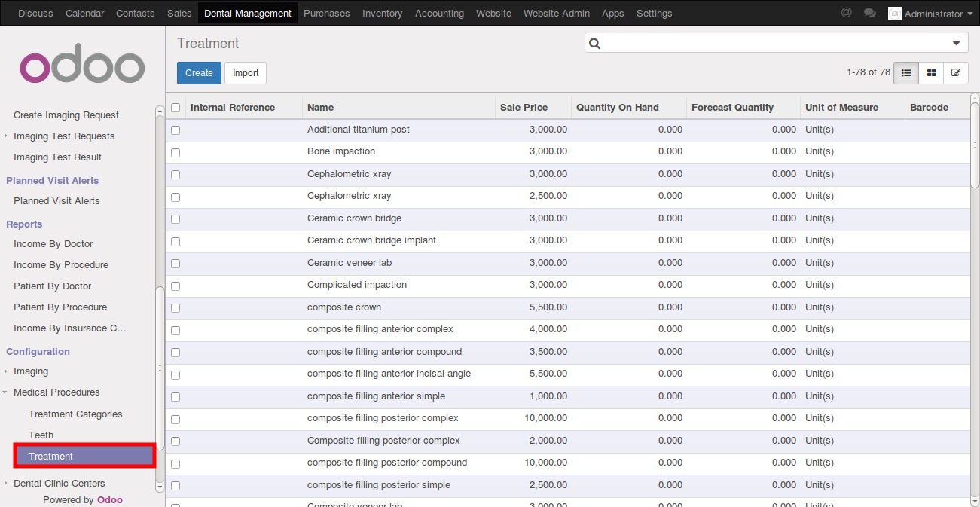This screenshot has height=507, width=980.
Task: Switch to kanban view icon
Action: tap(932, 73)
